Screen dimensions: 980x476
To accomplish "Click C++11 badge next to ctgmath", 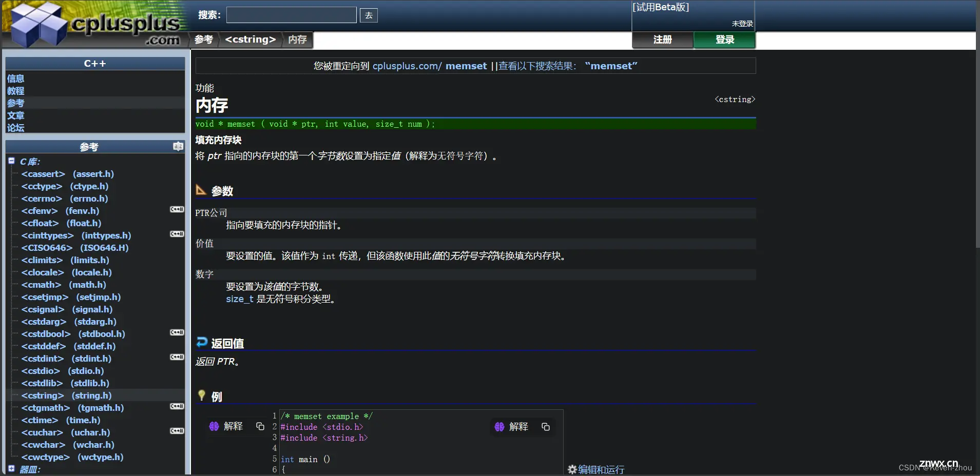I will (177, 406).
